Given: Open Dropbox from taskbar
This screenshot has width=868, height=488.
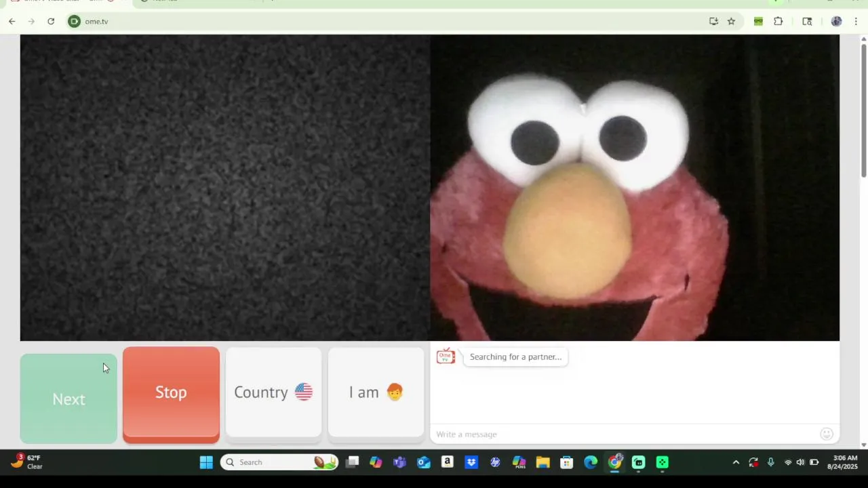Looking at the screenshot, I should [471, 462].
